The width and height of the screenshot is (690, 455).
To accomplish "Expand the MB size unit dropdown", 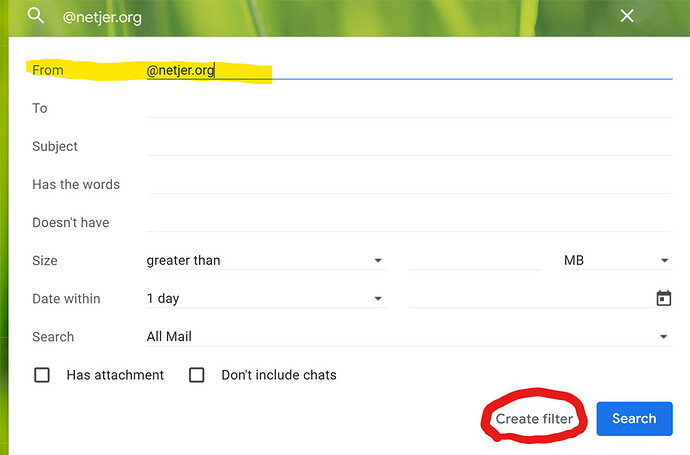I will [x=618, y=261].
